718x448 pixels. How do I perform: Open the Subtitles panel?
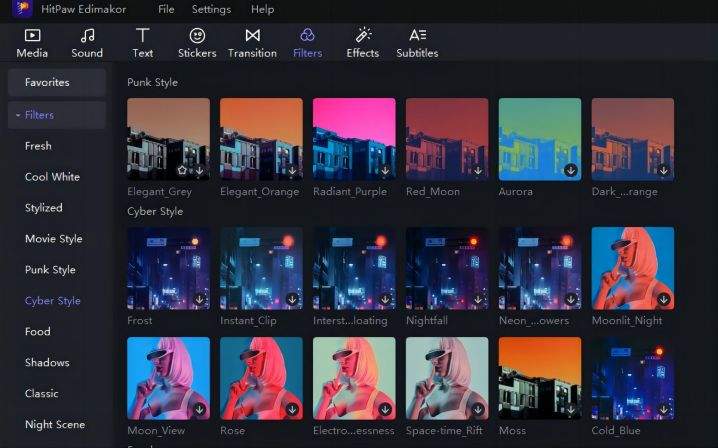pos(417,42)
